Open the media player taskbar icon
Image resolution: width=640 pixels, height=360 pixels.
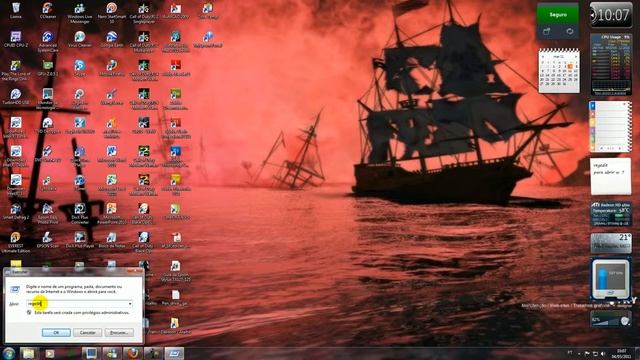pos(50,353)
